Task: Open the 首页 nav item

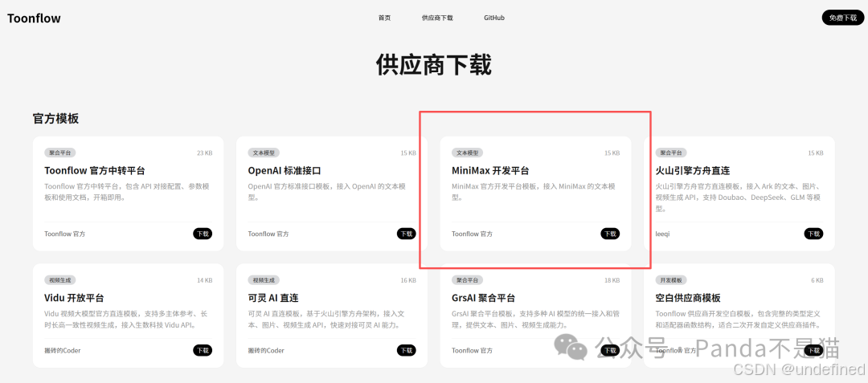Action: pos(385,18)
